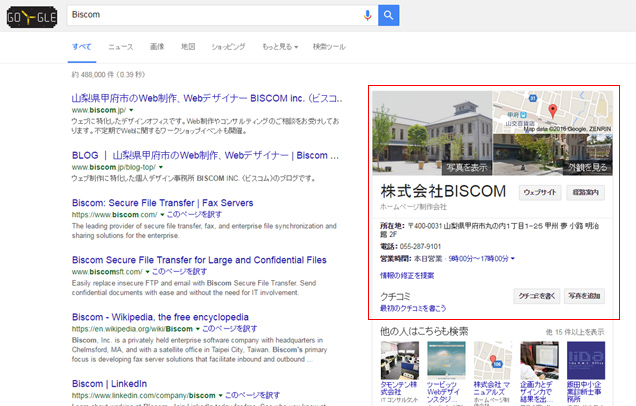Open 検索ツール options
This screenshot has height=406, width=636.
point(329,47)
